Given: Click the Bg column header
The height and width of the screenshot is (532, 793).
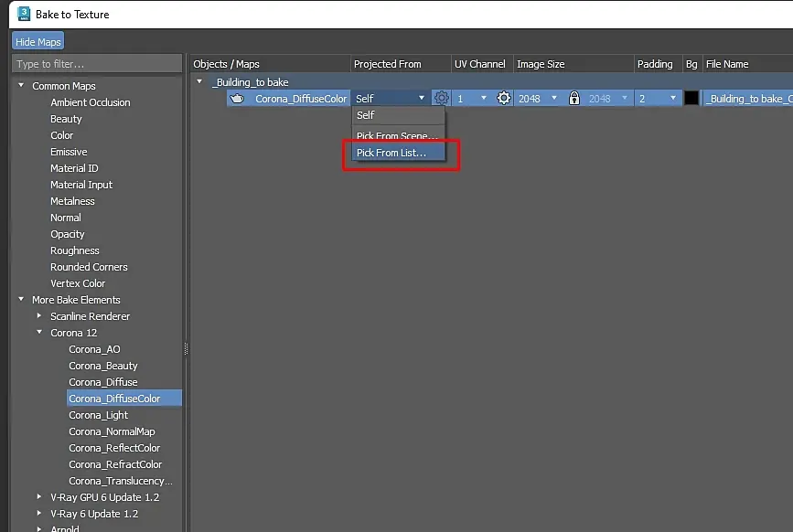Looking at the screenshot, I should tap(691, 64).
